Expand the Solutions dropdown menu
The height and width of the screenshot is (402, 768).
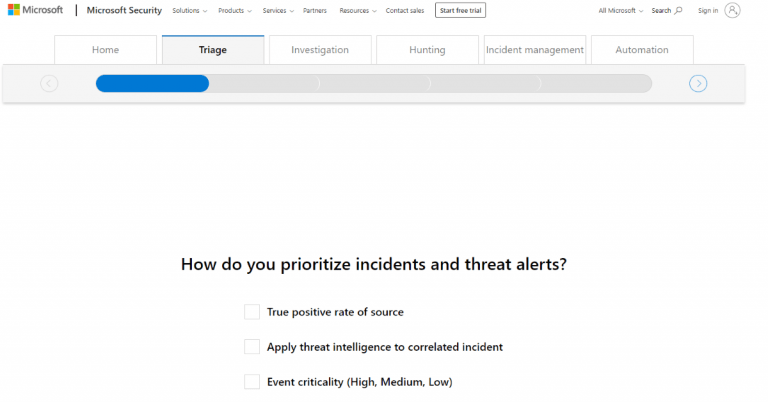click(189, 11)
